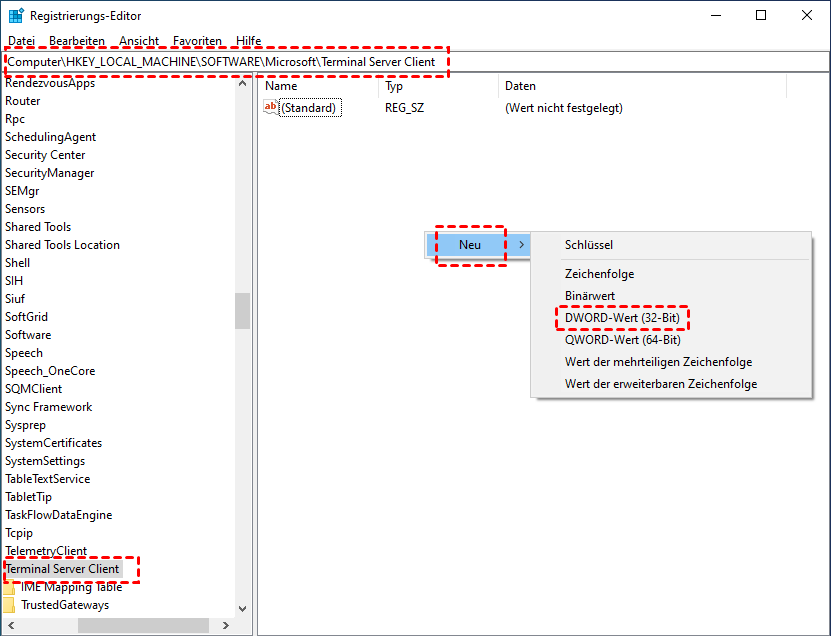This screenshot has width=831, height=636.
Task: Select the TelemetryClient key
Action: tap(46, 551)
